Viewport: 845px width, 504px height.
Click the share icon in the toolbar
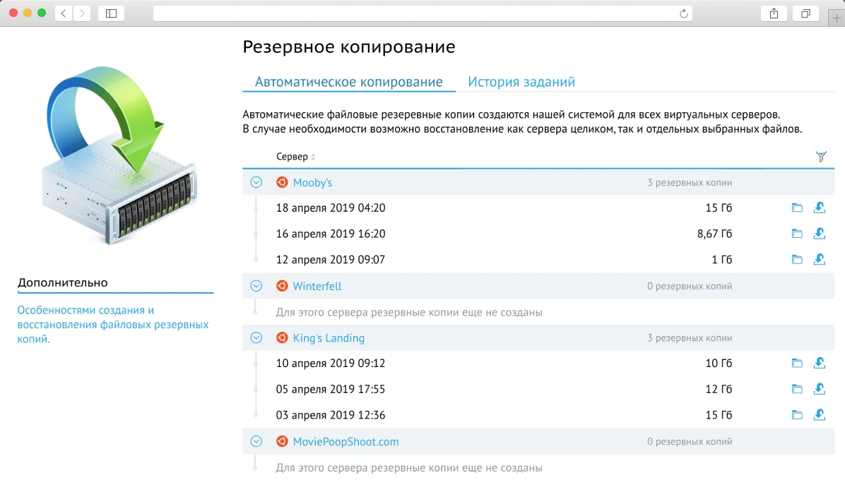pos(774,12)
